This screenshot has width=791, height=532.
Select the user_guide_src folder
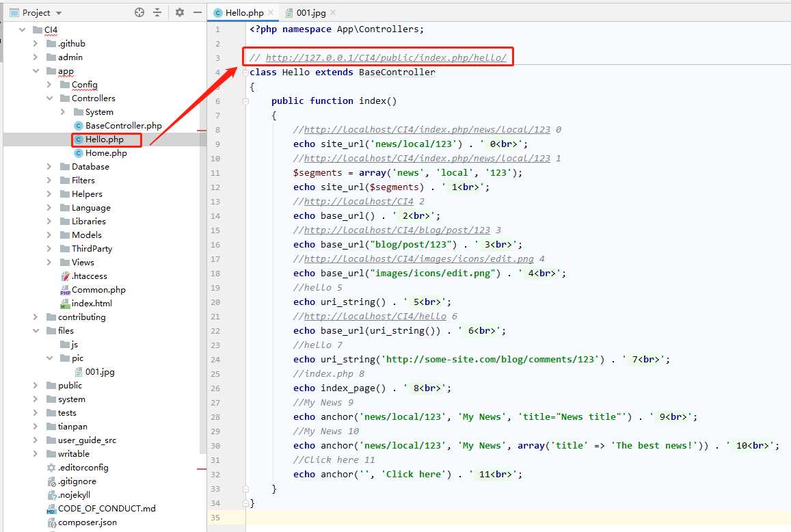88,440
